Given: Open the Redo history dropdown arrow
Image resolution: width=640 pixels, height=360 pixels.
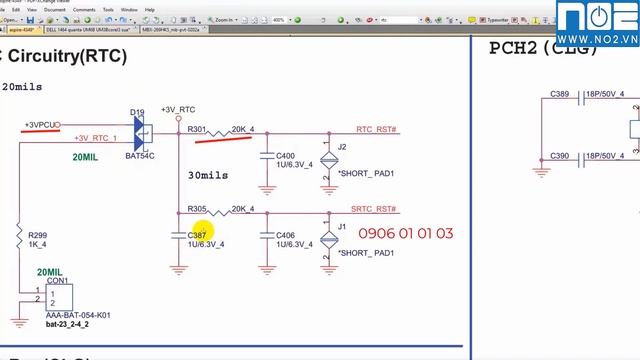Looking at the screenshot, I should (x=131, y=20).
